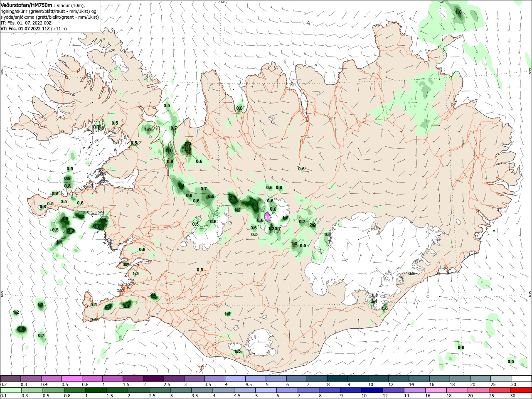The height and width of the screenshot is (399, 532).
Task: Click the value "0.9" near the southeast coast
Action: pos(411,274)
